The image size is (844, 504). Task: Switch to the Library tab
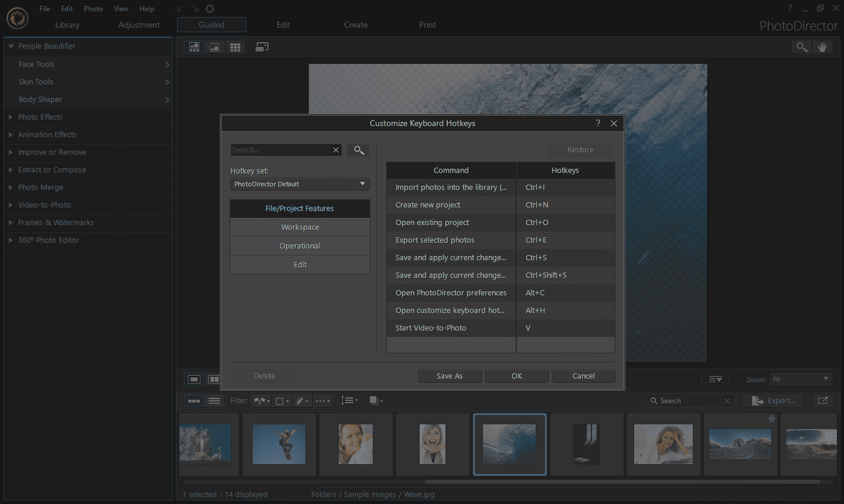point(67,25)
